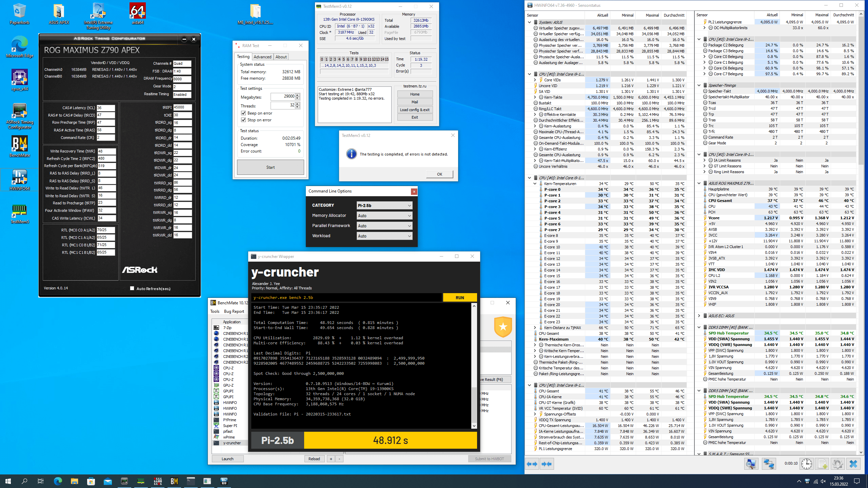Open Mail app from taskbar

pyautogui.click(x=107, y=481)
